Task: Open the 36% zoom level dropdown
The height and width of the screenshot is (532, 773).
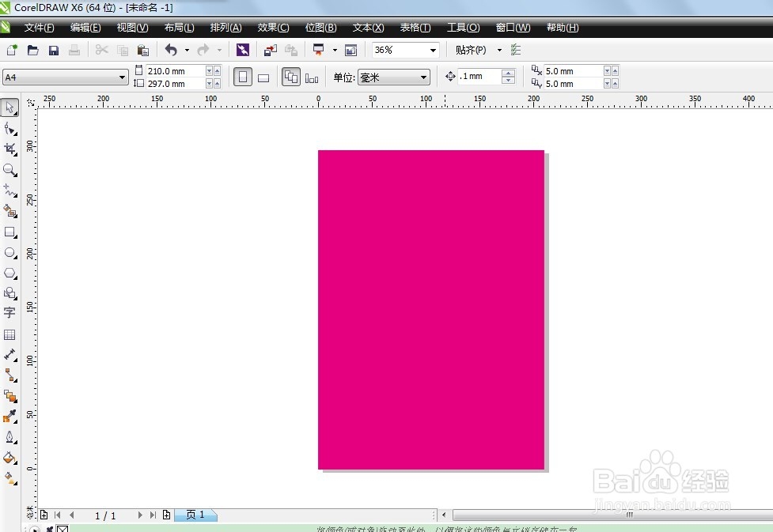Action: pyautogui.click(x=432, y=49)
